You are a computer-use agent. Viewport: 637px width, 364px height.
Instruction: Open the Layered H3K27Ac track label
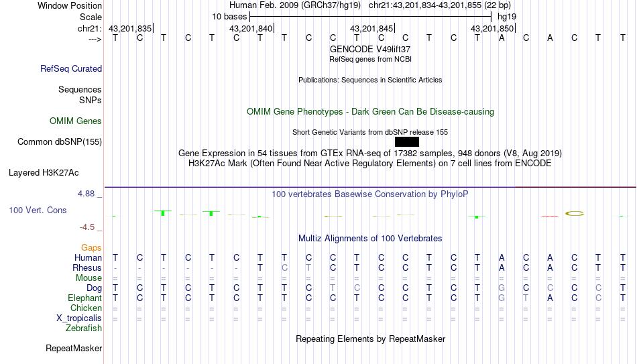pyautogui.click(x=44, y=173)
